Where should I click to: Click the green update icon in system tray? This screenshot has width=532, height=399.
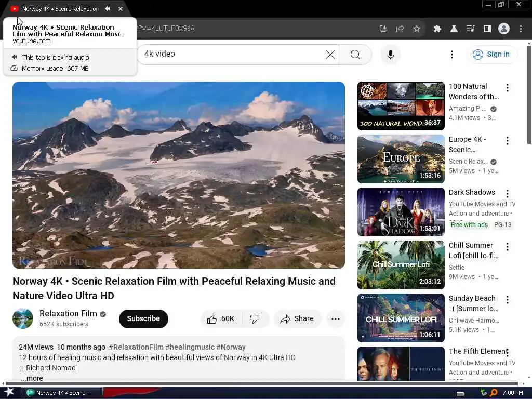(x=484, y=393)
